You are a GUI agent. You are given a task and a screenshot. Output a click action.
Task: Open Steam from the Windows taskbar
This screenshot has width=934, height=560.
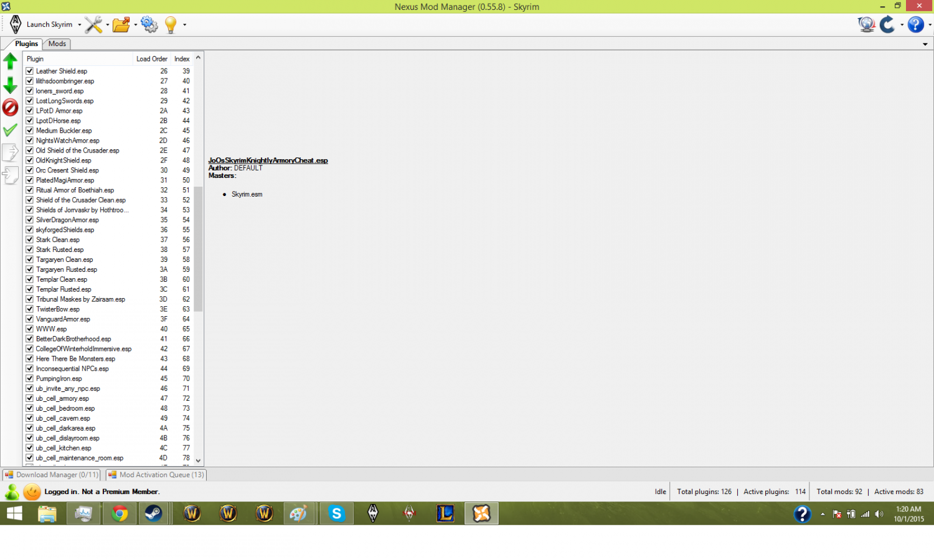pyautogui.click(x=154, y=513)
